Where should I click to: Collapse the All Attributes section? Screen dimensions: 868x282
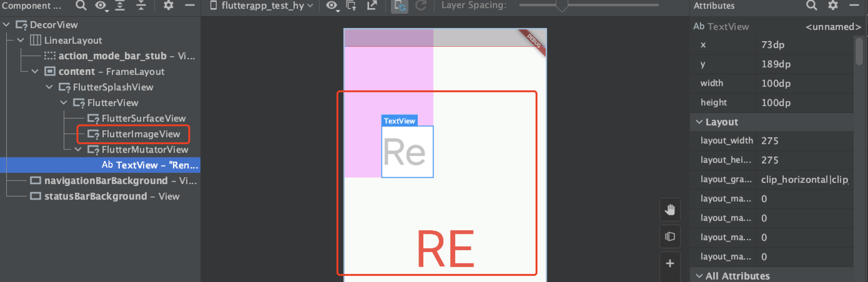click(x=699, y=276)
